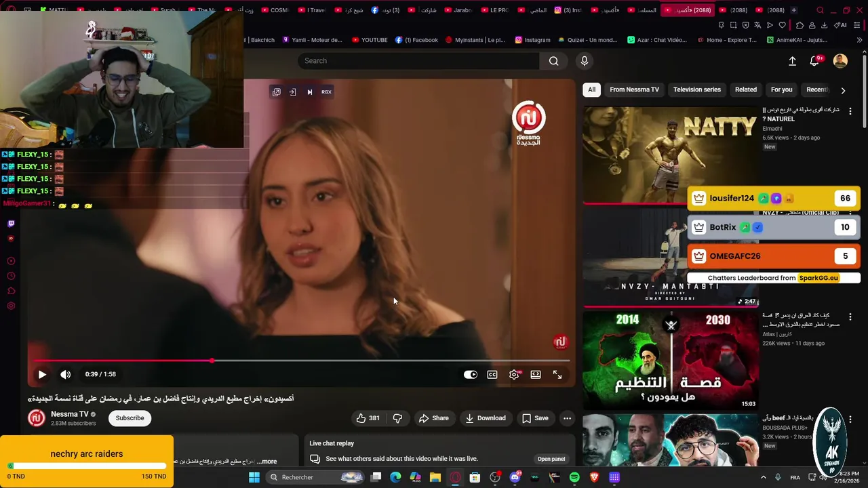The image size is (868, 488).
Task: Start voice search with microphone icon
Action: pos(585,61)
